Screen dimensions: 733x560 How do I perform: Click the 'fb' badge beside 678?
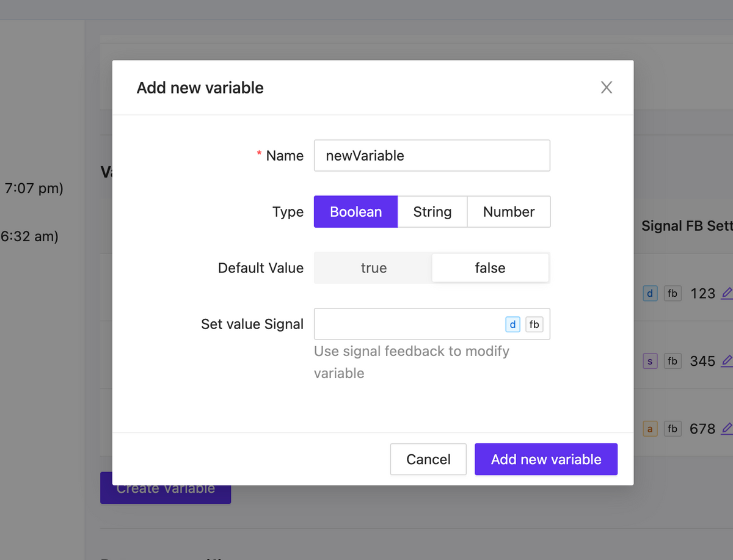click(672, 429)
